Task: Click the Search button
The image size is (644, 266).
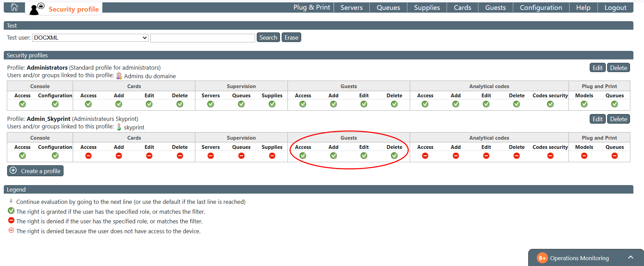Action: click(268, 38)
